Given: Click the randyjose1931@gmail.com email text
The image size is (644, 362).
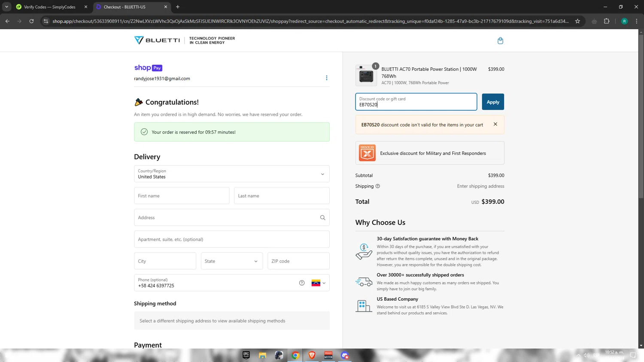Looking at the screenshot, I should coord(162,78).
